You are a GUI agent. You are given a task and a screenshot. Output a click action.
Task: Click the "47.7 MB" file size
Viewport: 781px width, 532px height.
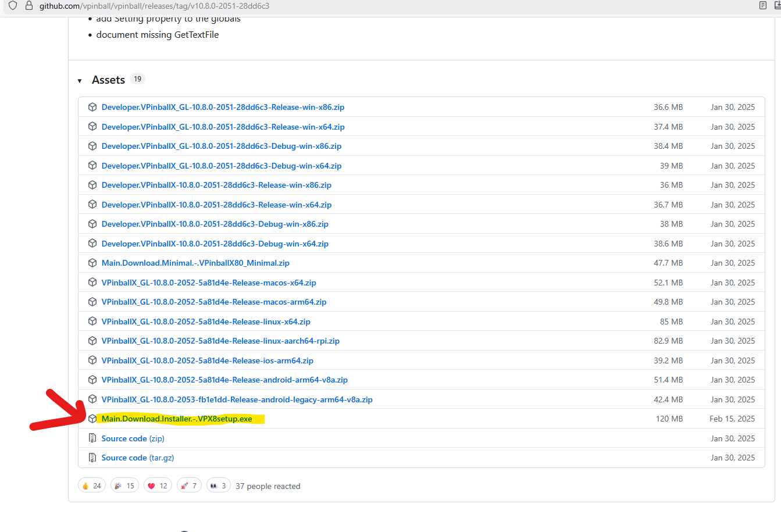click(668, 263)
